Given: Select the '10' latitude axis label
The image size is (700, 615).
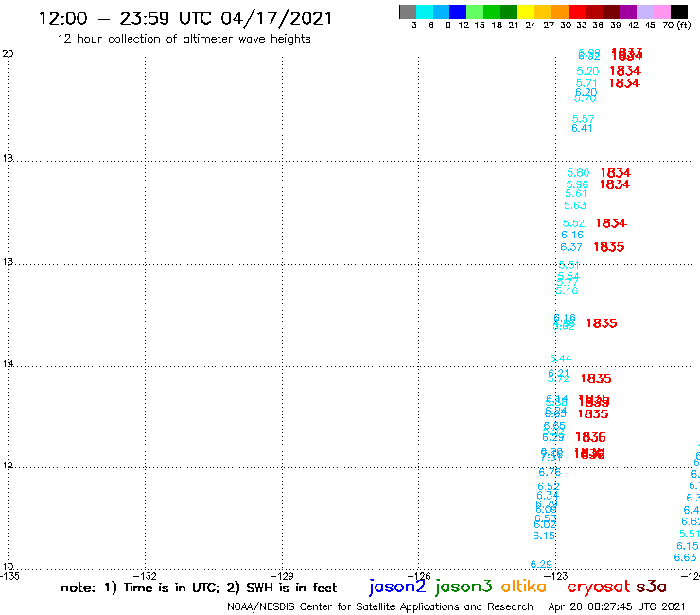Looking at the screenshot, I should point(8,567).
